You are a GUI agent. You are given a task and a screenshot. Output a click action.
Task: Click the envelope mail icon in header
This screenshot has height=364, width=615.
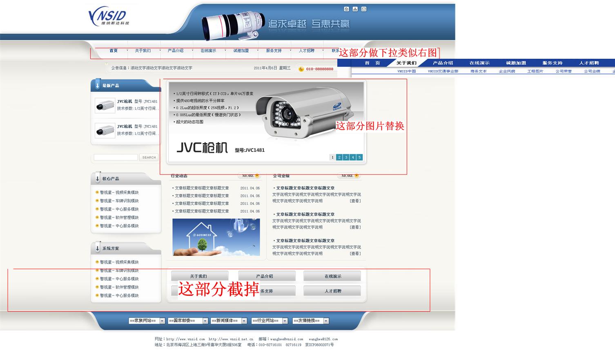pyautogui.click(x=364, y=9)
